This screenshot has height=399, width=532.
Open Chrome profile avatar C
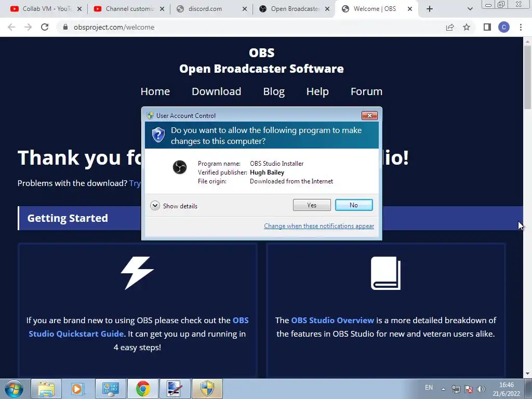(x=504, y=27)
